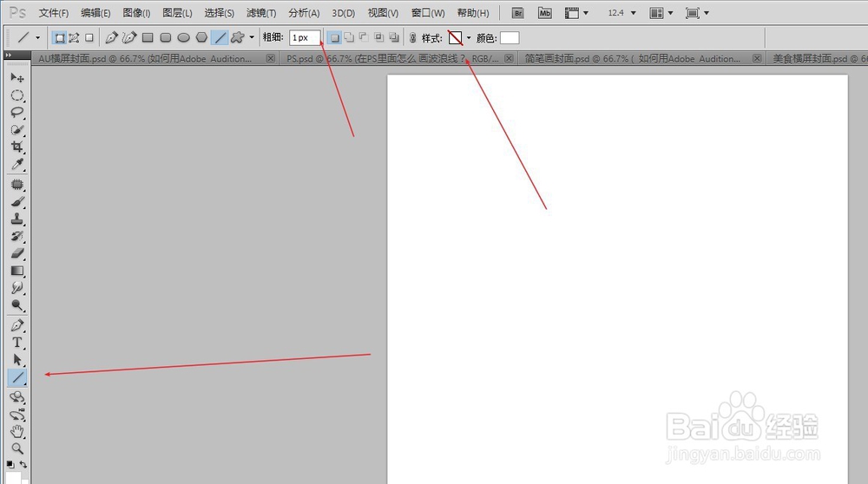Select the Eraser tool

click(17, 253)
